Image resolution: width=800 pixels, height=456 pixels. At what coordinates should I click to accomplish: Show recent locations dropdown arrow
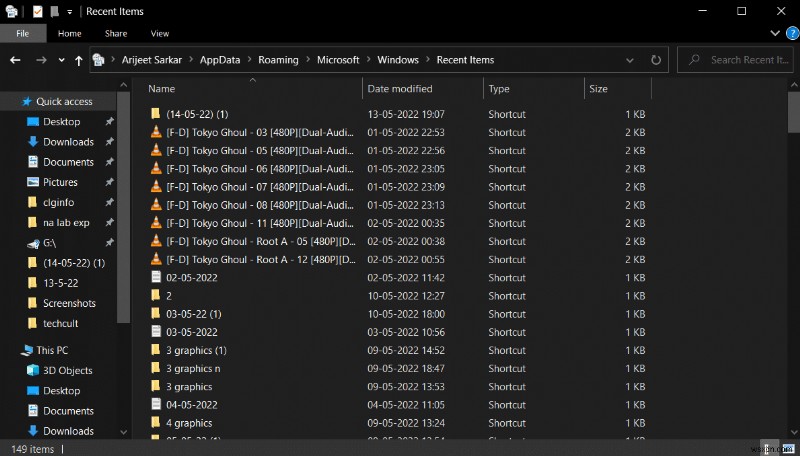[60, 60]
